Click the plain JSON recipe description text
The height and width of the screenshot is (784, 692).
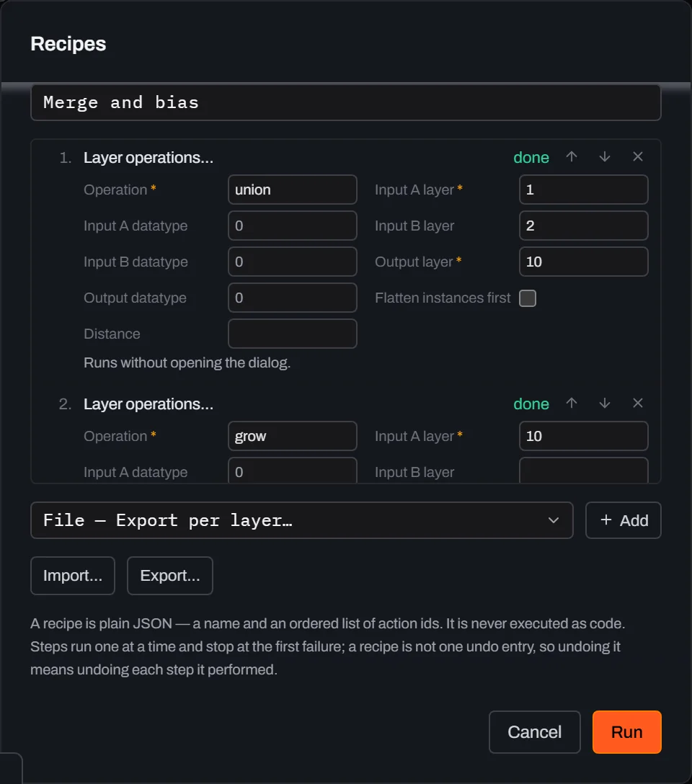tap(328, 646)
